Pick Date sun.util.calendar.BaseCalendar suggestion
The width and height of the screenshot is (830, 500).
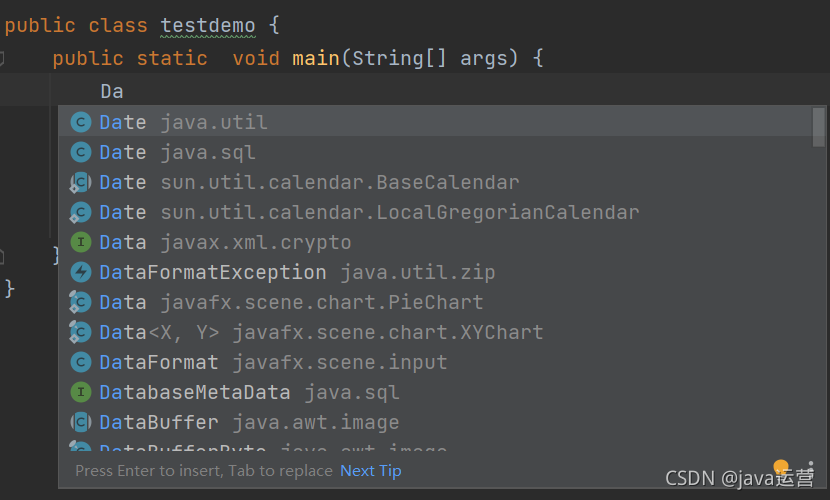click(434, 182)
